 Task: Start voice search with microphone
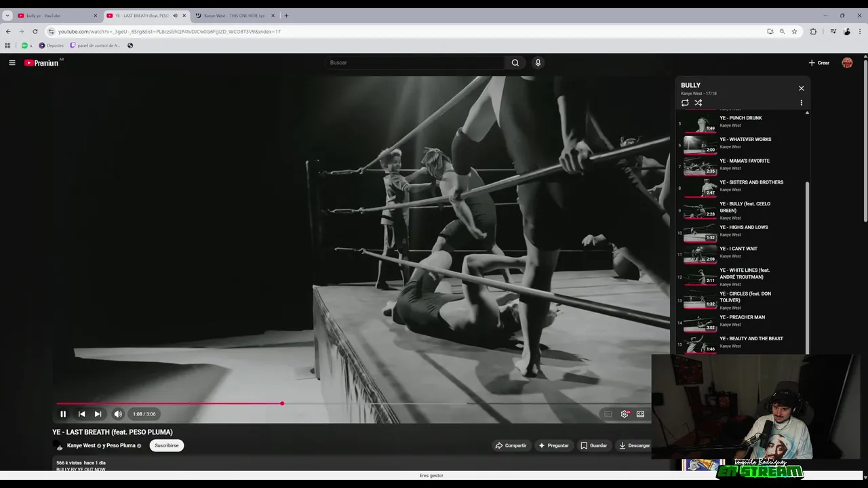[x=538, y=62]
